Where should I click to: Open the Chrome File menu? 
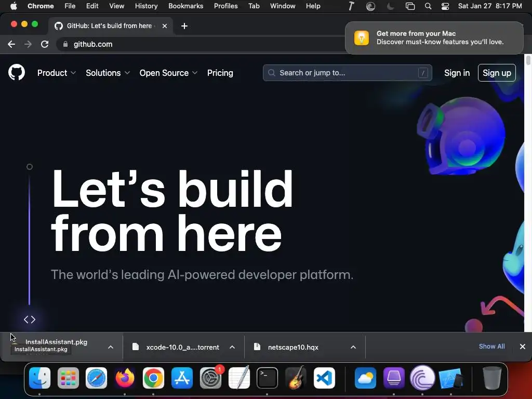(70, 6)
